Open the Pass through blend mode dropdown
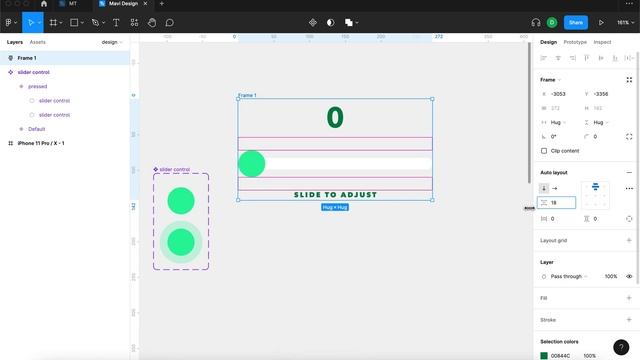Viewport: 640px width, 360px height. point(569,277)
